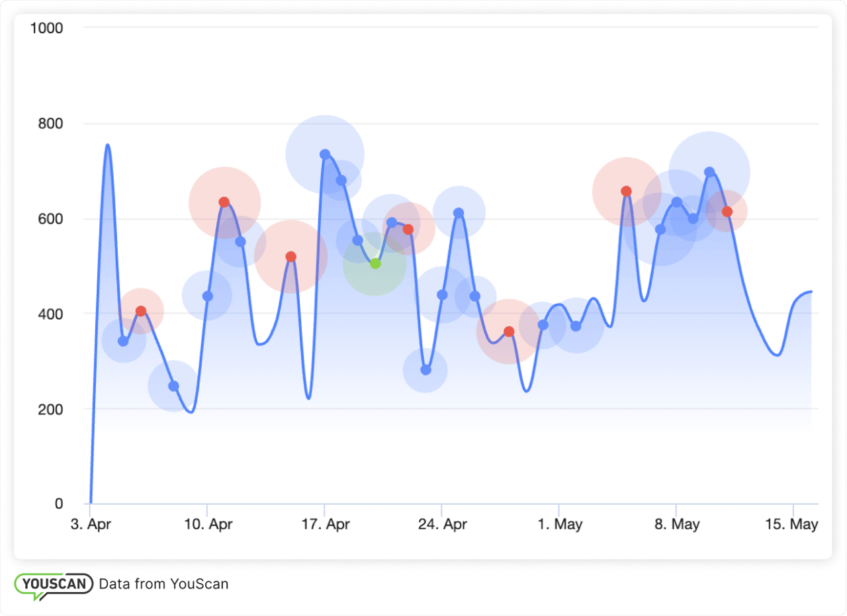Screen dimensions: 847x616
Task: Click the '8. May' axis label
Action: (x=676, y=525)
